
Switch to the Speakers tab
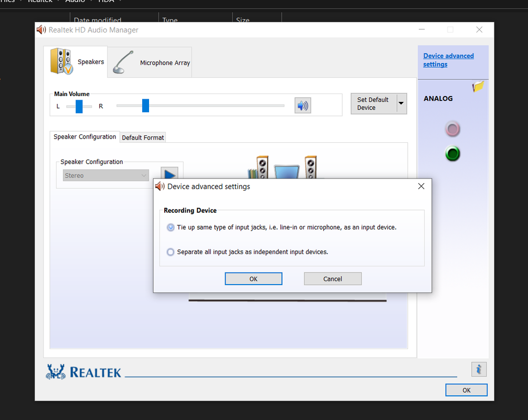[x=76, y=61]
